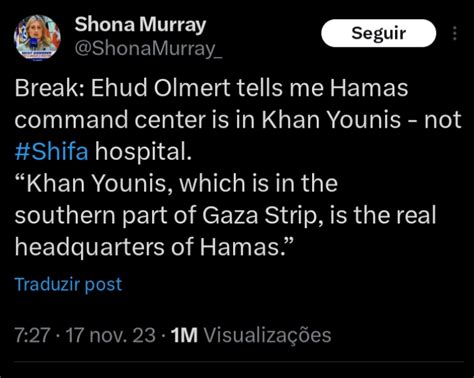The height and width of the screenshot is (378, 474).
Task: Select the word hospital after #Shifa
Action: [143, 151]
